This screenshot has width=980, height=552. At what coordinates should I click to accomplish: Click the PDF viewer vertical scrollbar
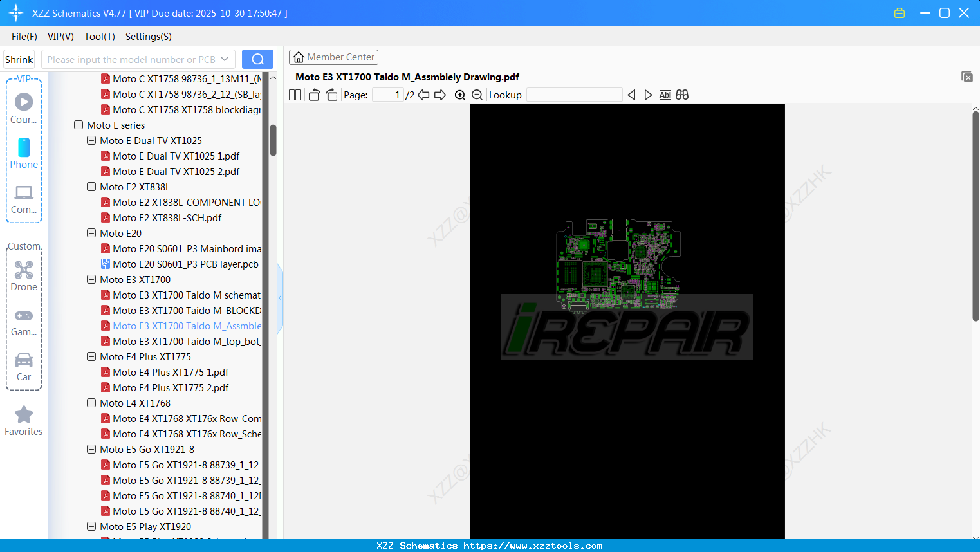pyautogui.click(x=975, y=216)
